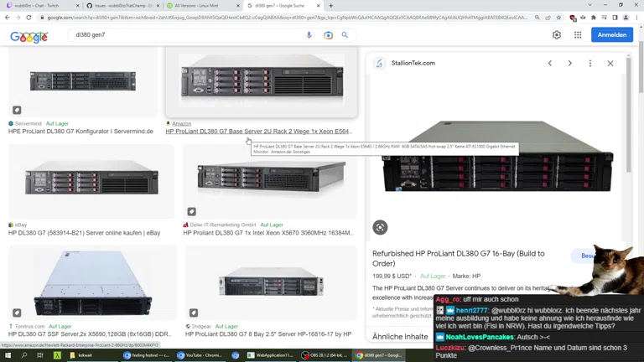Screen dimensions: 644x362
Task: Focus the Google search field containing dl380 gen7
Action: pos(184,35)
